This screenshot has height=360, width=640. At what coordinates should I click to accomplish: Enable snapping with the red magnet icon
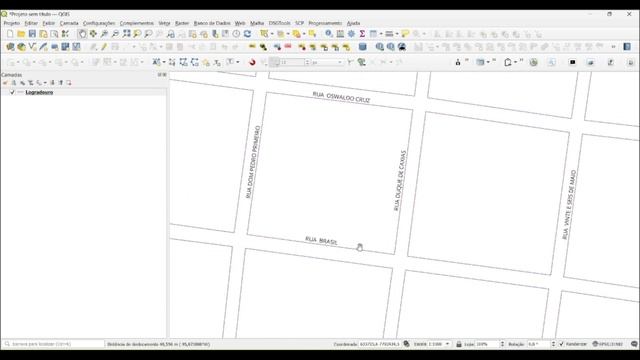click(x=252, y=62)
